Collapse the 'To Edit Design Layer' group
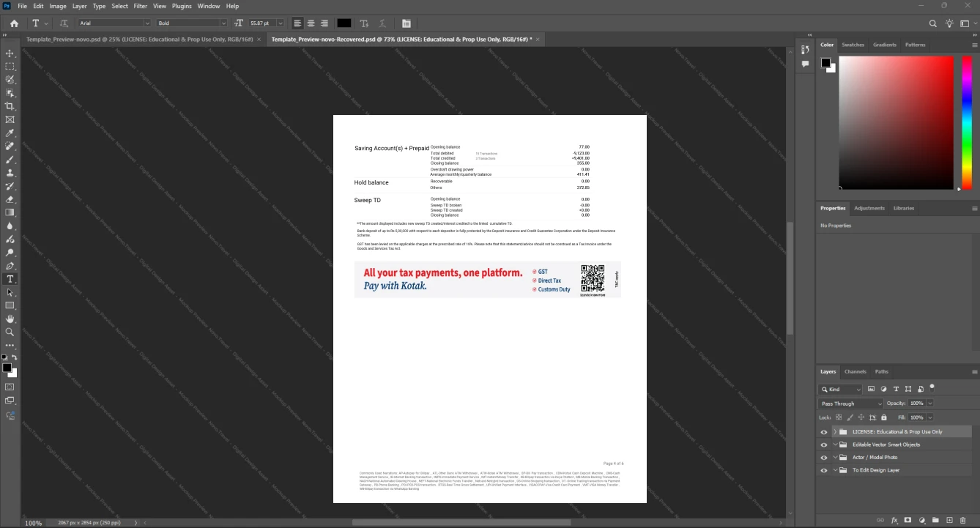Viewport: 980px width, 528px height. pos(835,470)
